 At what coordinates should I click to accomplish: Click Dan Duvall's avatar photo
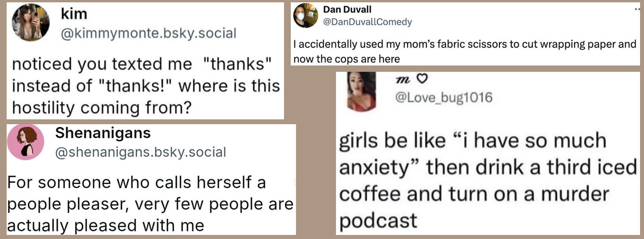(306, 15)
